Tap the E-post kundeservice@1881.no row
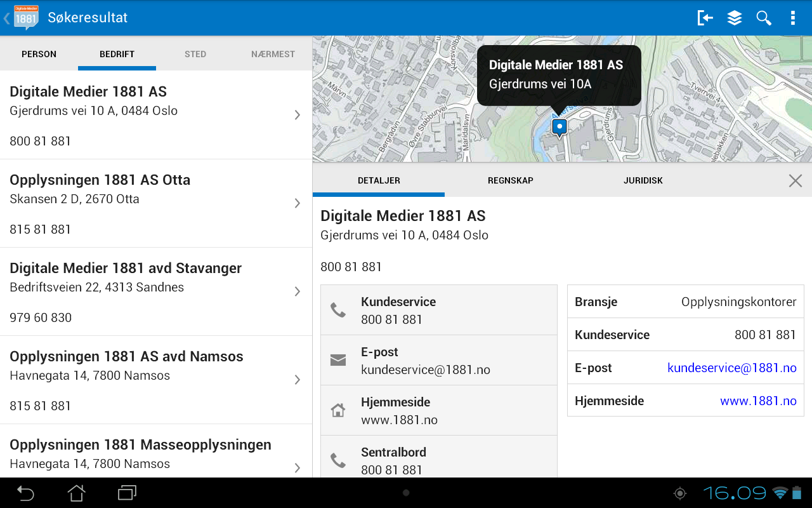812x508 pixels. (x=439, y=360)
